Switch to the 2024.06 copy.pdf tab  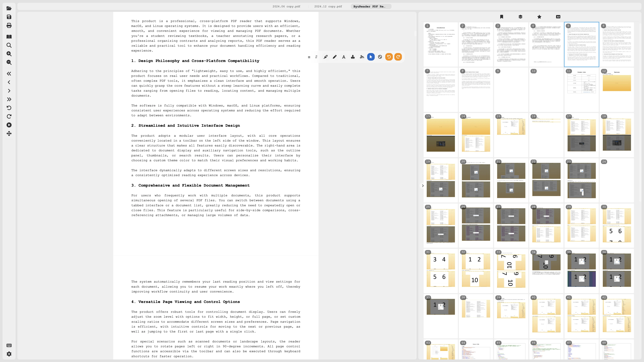(287, 7)
